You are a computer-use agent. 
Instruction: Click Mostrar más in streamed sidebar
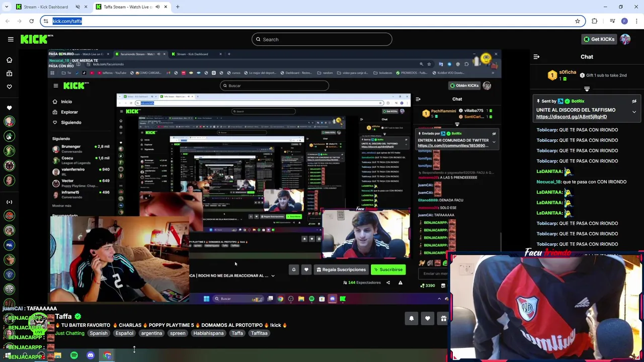pos(61,206)
